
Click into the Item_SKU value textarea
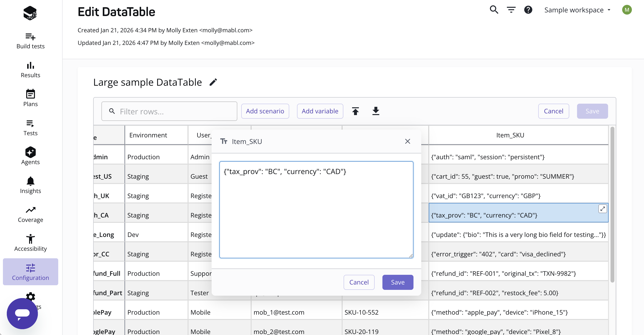coord(316,210)
